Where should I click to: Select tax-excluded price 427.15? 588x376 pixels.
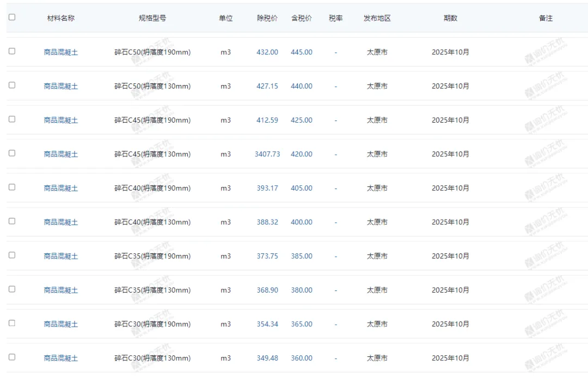coord(267,86)
